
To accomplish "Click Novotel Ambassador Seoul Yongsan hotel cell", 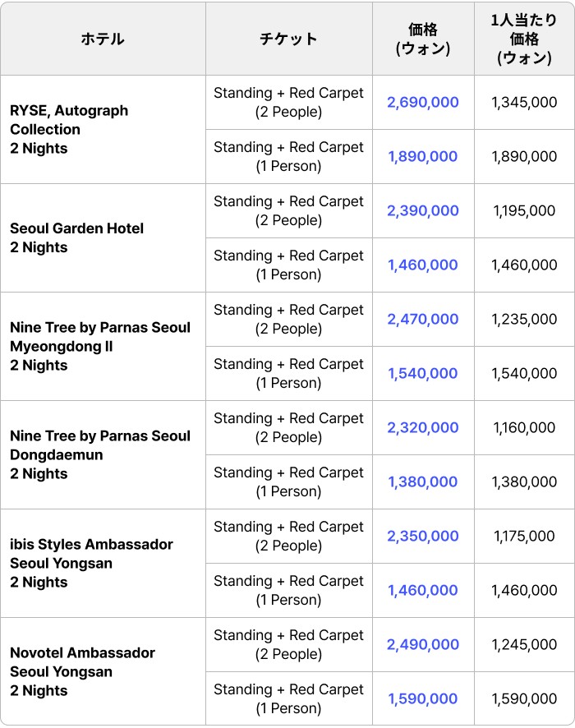I will (x=82, y=671).
